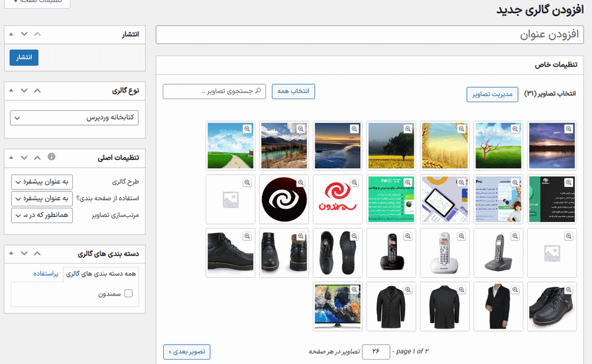Image resolution: width=592 pixels, height=364 pixels.
Task: Zoom the bare red tree thumbnail
Action: pyautogui.click(x=515, y=129)
